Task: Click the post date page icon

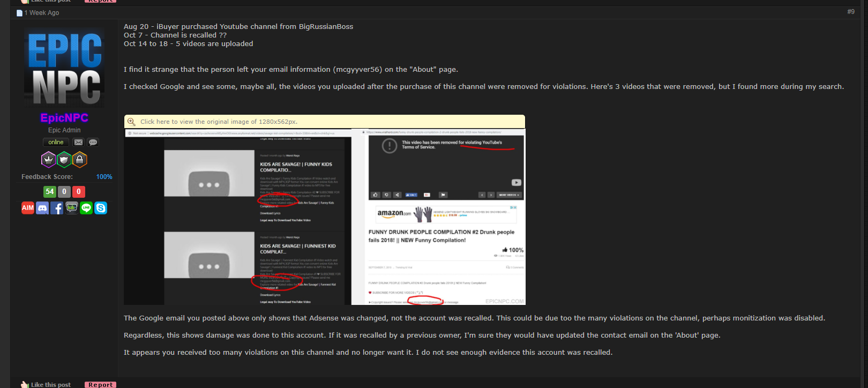Action: [19, 13]
